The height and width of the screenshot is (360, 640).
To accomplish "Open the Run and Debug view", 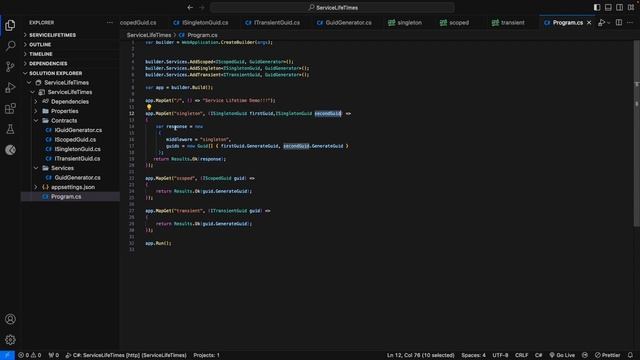I will (10, 87).
